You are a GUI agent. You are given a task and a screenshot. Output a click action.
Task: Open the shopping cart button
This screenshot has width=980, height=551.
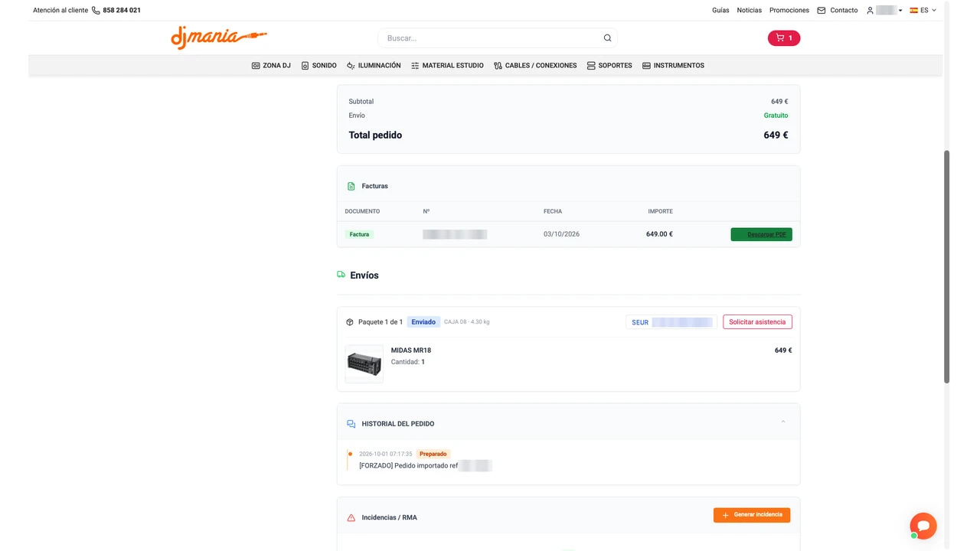pos(784,38)
